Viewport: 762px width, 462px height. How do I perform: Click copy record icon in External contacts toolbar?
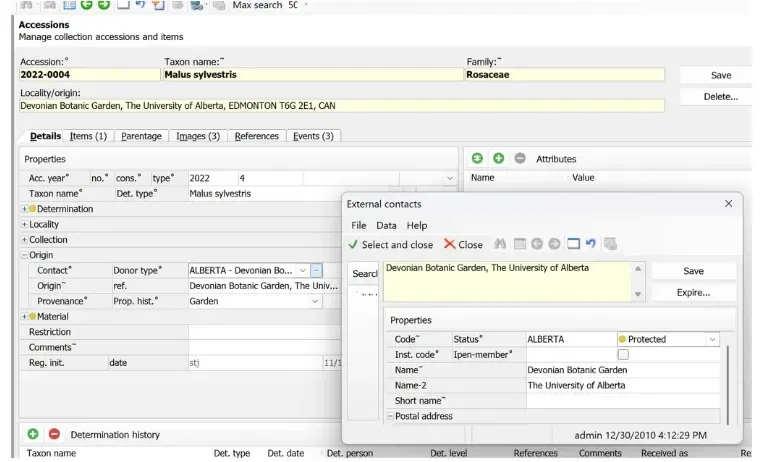[x=610, y=244]
